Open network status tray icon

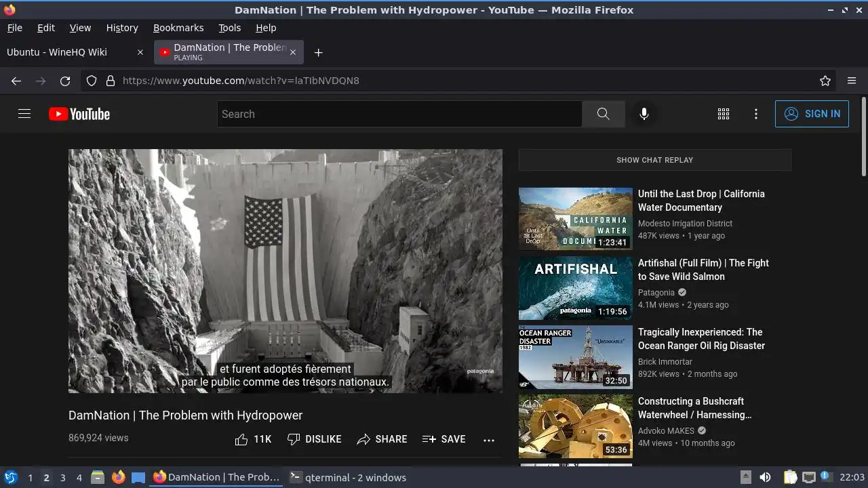808,477
